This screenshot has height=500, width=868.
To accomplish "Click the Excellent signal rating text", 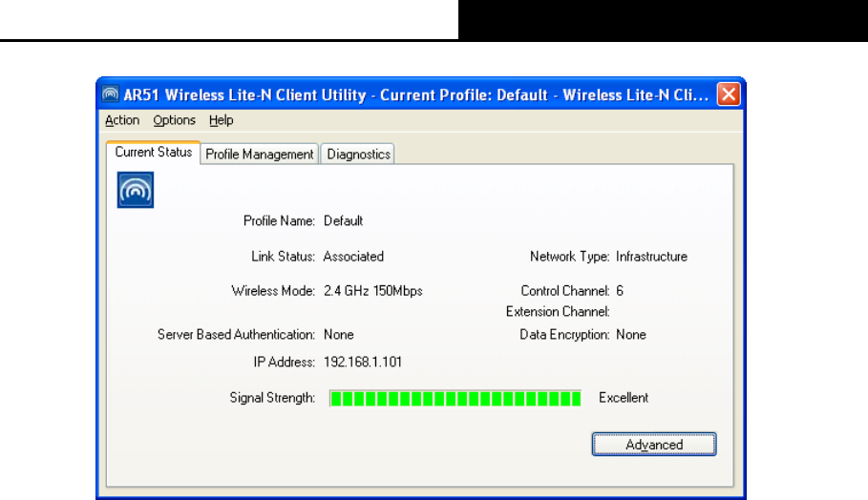I will 624,398.
